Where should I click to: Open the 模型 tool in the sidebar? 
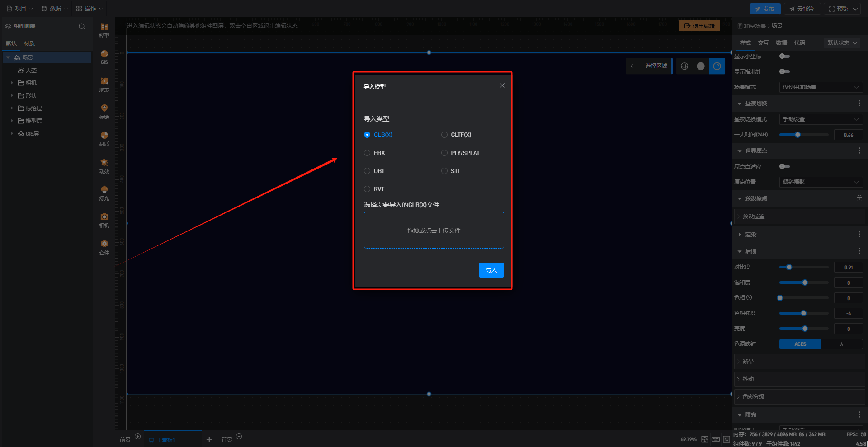(x=104, y=30)
